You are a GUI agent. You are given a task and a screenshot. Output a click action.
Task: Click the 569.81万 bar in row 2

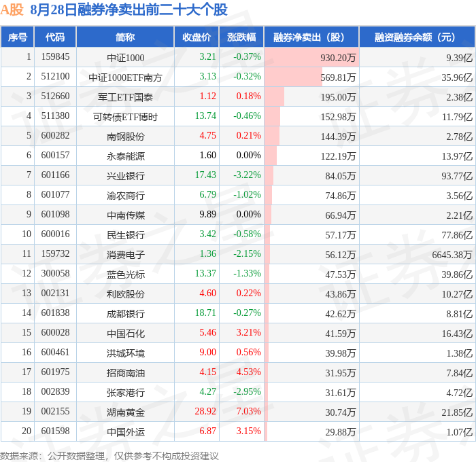point(293,77)
